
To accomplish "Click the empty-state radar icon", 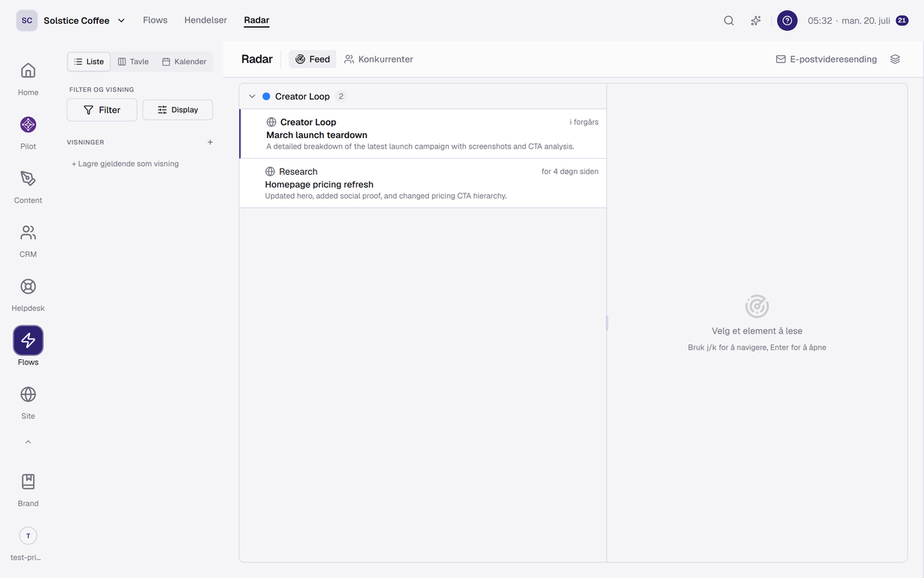I will coord(757,306).
